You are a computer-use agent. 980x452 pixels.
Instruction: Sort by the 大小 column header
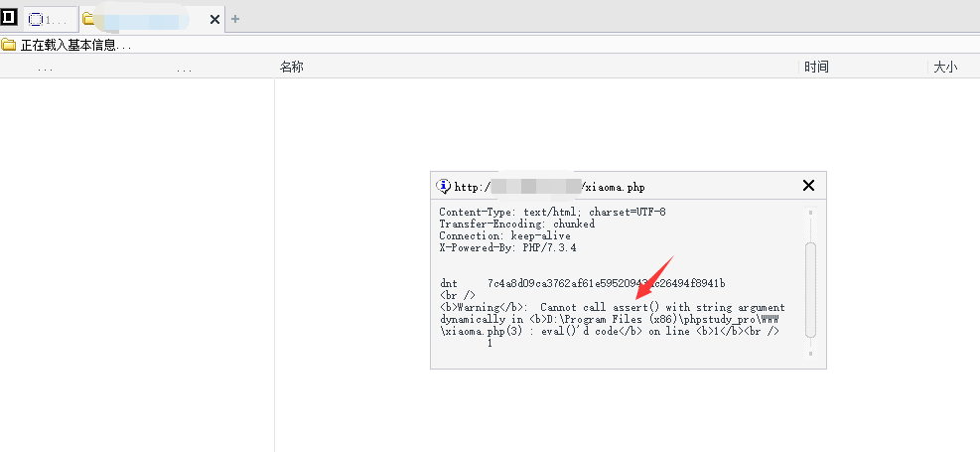point(945,68)
